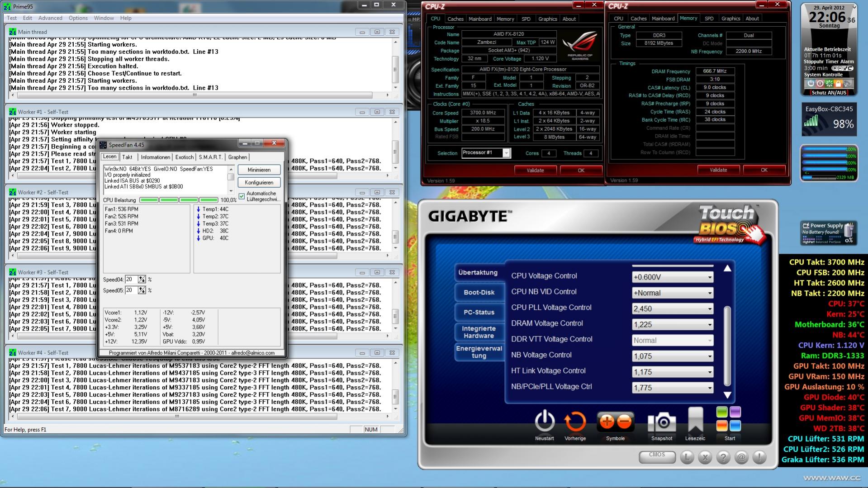The width and height of the screenshot is (868, 488).
Task: Open the Processor #1 selection dropdown in CPU-Z
Action: tap(486, 153)
